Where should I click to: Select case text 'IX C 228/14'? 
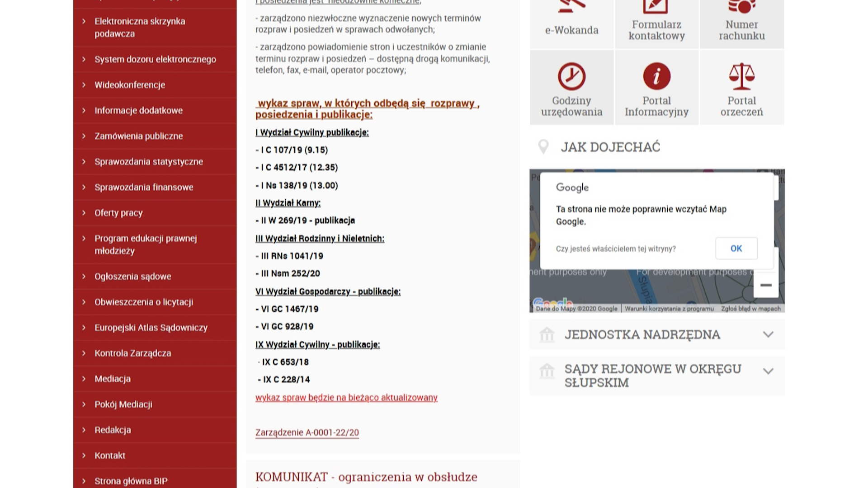pyautogui.click(x=287, y=380)
